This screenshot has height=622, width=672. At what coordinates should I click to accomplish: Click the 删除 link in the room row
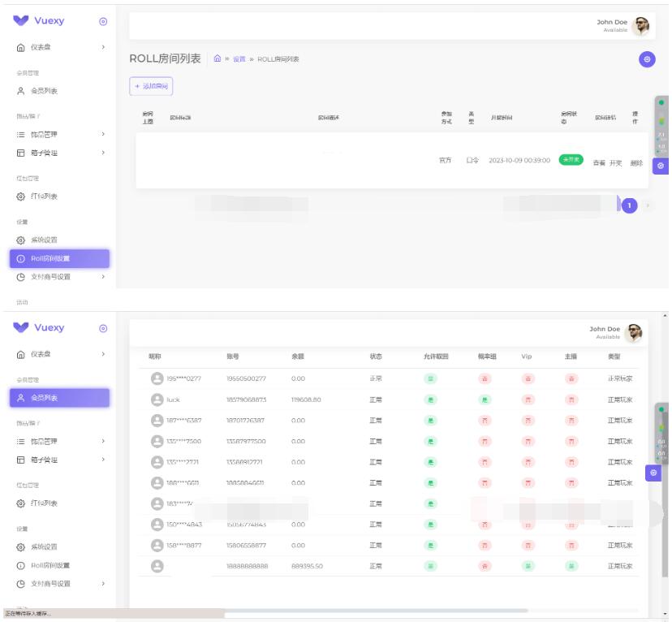[636, 163]
